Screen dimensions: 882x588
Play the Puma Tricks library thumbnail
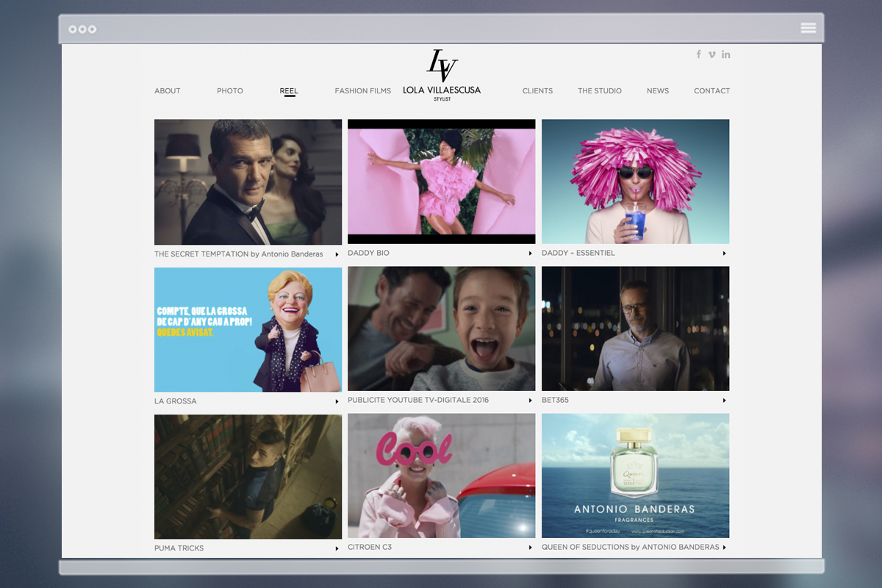248,477
